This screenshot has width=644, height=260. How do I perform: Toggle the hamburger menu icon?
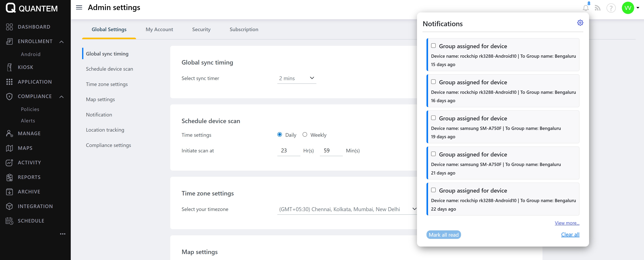point(79,7)
